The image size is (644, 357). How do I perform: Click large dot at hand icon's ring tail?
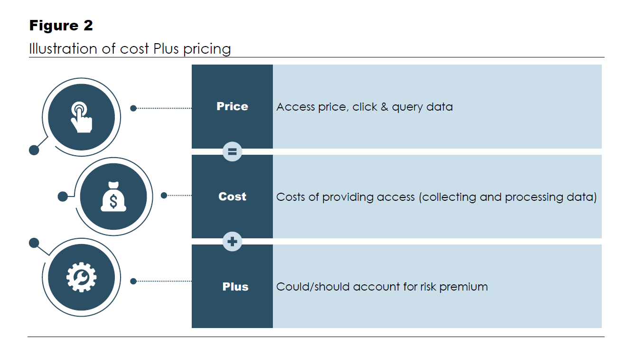pyautogui.click(x=34, y=150)
